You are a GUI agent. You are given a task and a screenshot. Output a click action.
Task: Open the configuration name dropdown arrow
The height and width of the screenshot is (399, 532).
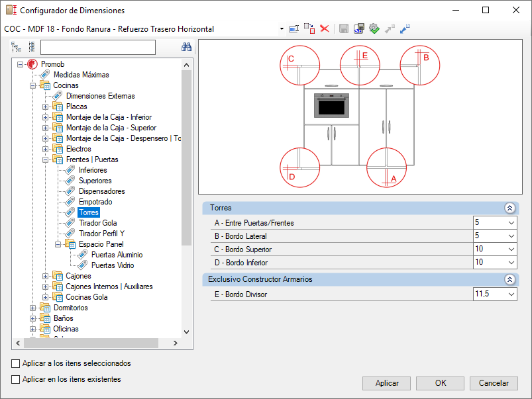[282, 29]
